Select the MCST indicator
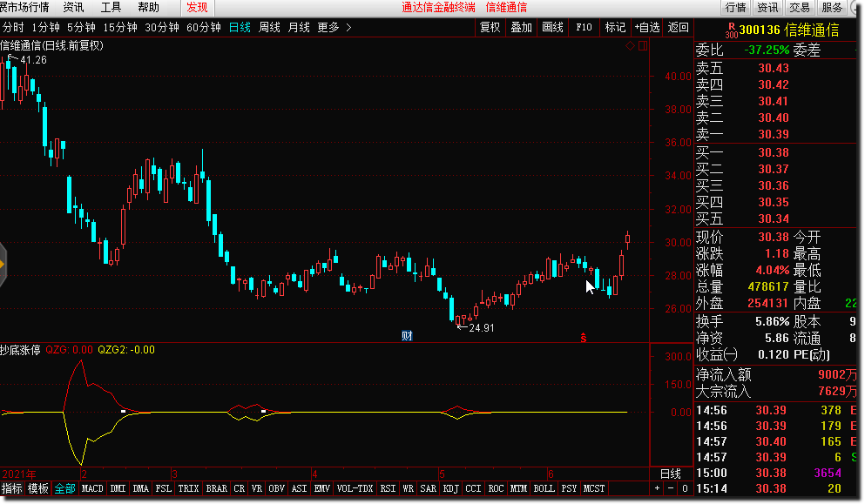 tap(594, 488)
